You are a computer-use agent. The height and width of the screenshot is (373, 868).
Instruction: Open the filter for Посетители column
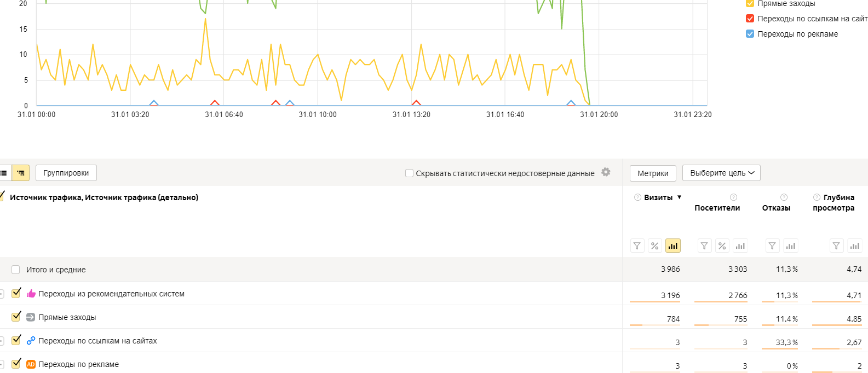[704, 246]
